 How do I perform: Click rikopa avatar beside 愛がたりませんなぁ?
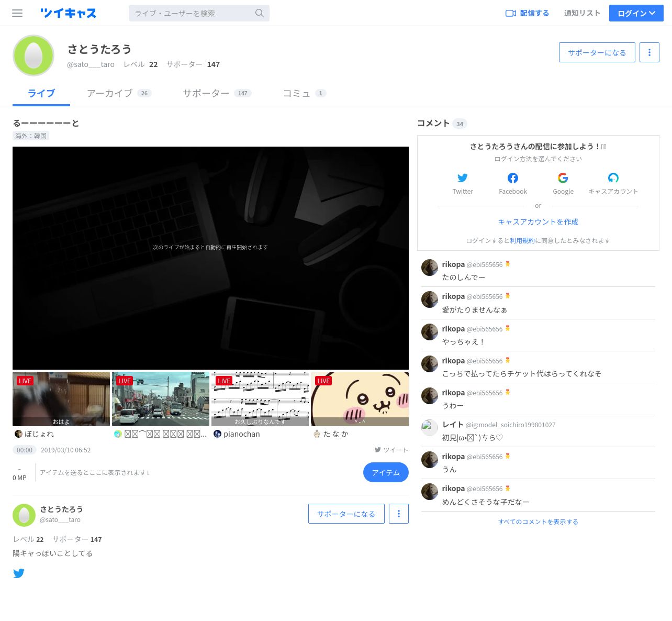[430, 300]
